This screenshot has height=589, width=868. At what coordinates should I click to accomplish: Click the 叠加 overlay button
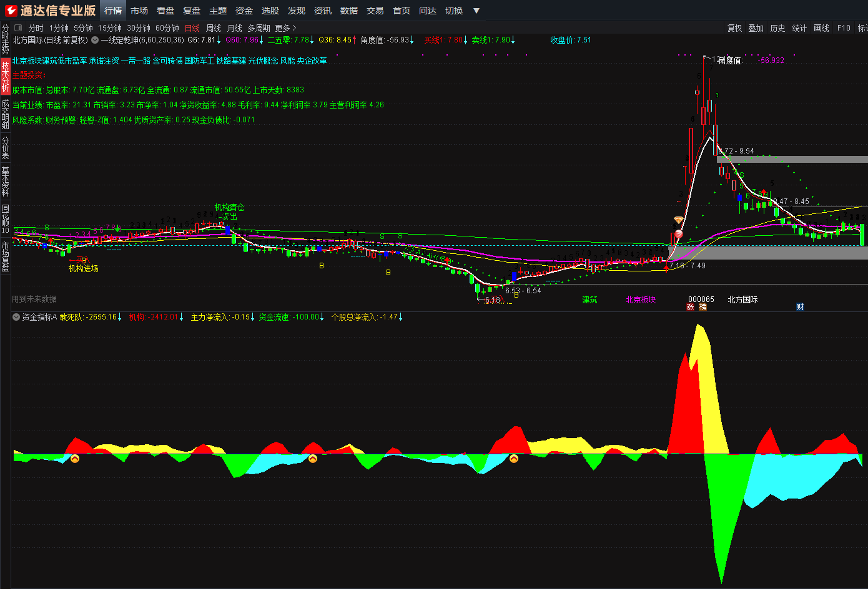756,28
